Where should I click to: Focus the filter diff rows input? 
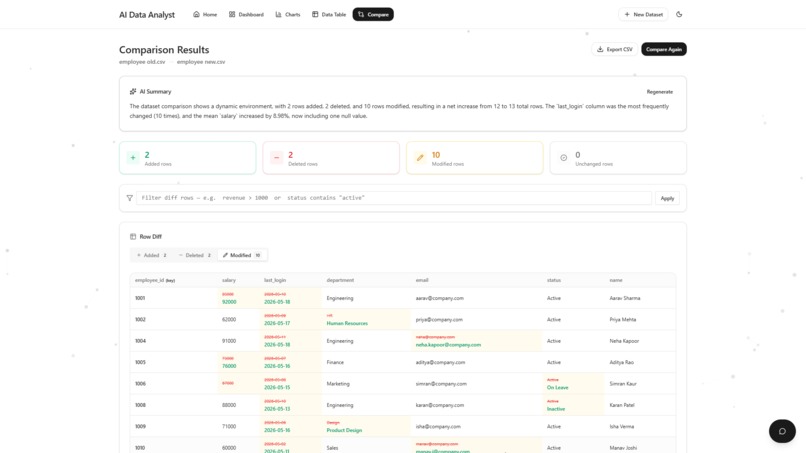click(394, 198)
